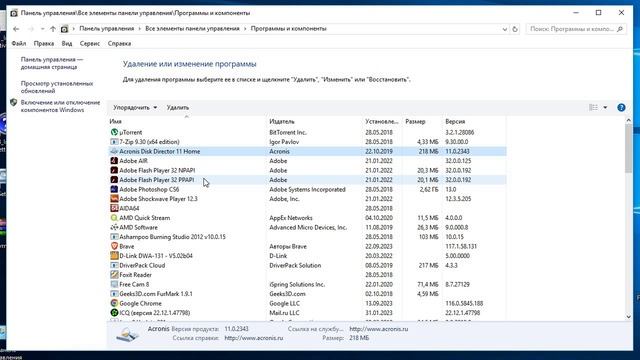Open Включение или отключение компонентов Windows
This screenshot has width=640, height=360.
(60, 106)
